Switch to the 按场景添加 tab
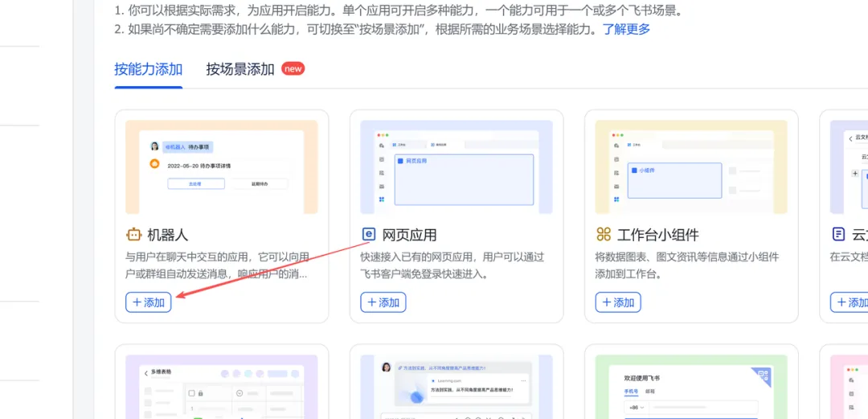The height and width of the screenshot is (419, 868). click(240, 69)
